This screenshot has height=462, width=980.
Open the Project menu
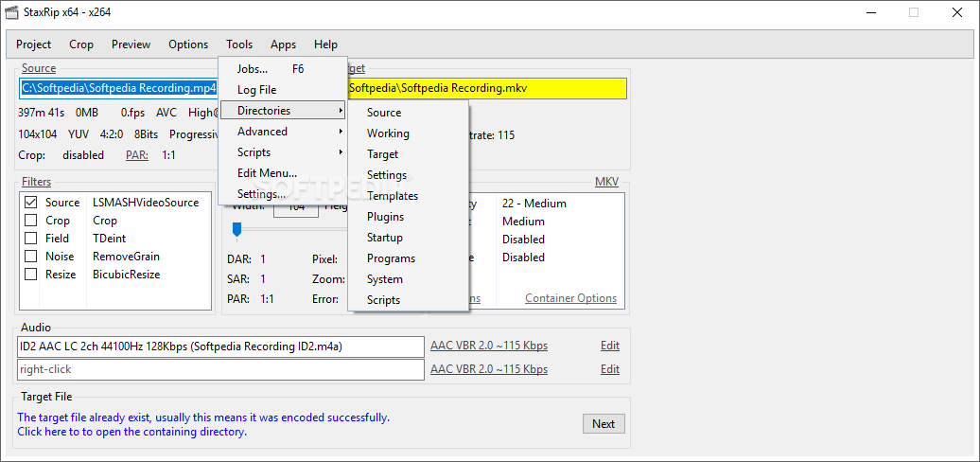click(x=34, y=44)
